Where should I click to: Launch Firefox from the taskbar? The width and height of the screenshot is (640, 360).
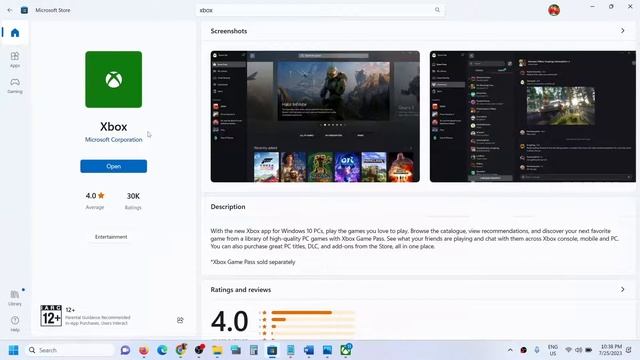(144, 350)
